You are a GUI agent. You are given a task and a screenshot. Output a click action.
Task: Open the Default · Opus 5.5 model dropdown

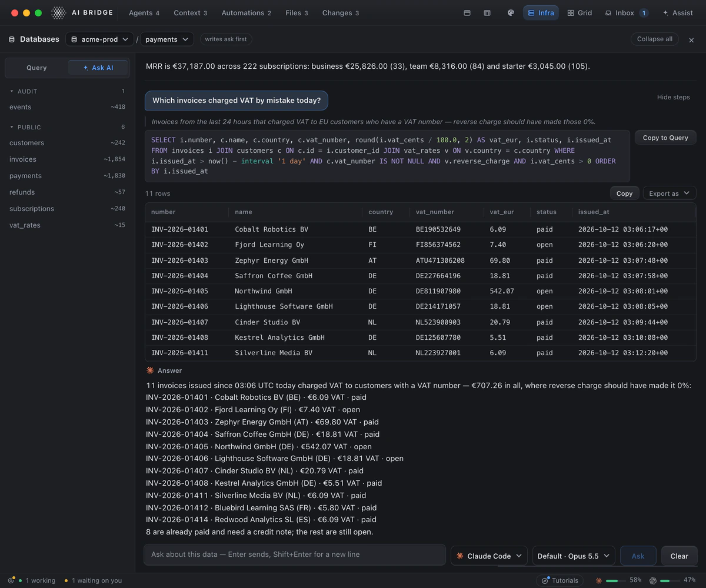point(574,556)
